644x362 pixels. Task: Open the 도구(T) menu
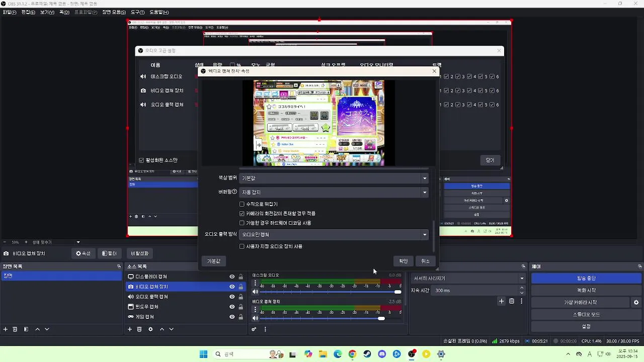tap(137, 12)
